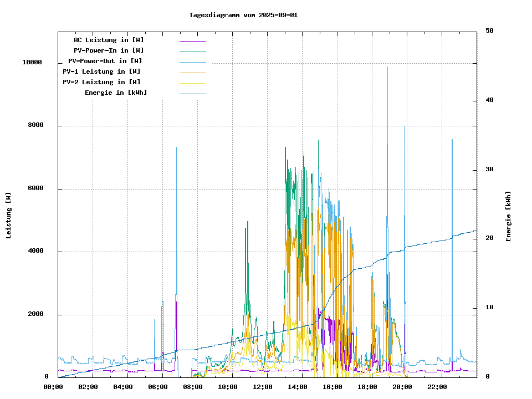Click the right axis title Energie [kWh]
The height and width of the screenshot is (399, 532).
508,216
